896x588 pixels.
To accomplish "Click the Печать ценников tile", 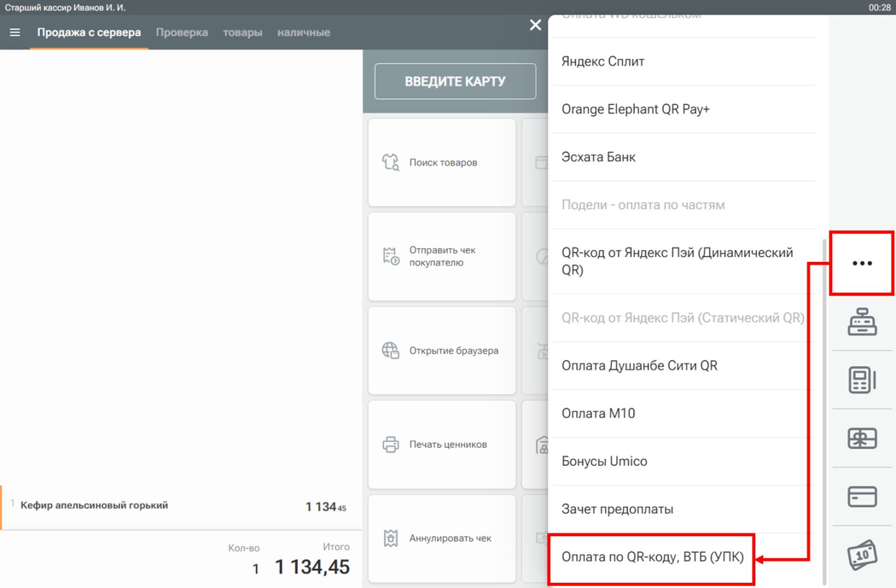I will (x=442, y=444).
